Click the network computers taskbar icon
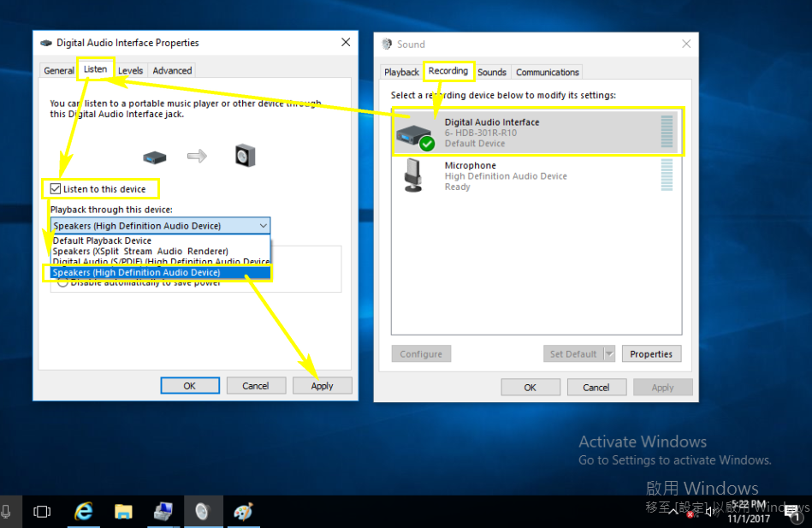812x528 pixels. pos(163,512)
